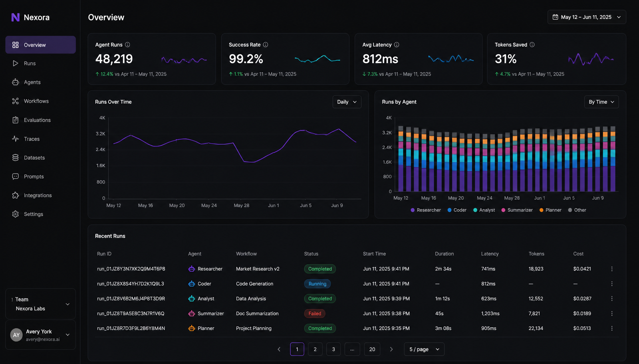Image resolution: width=639 pixels, height=364 pixels.
Task: Open row actions for Code Generation run
Action: [x=612, y=284]
